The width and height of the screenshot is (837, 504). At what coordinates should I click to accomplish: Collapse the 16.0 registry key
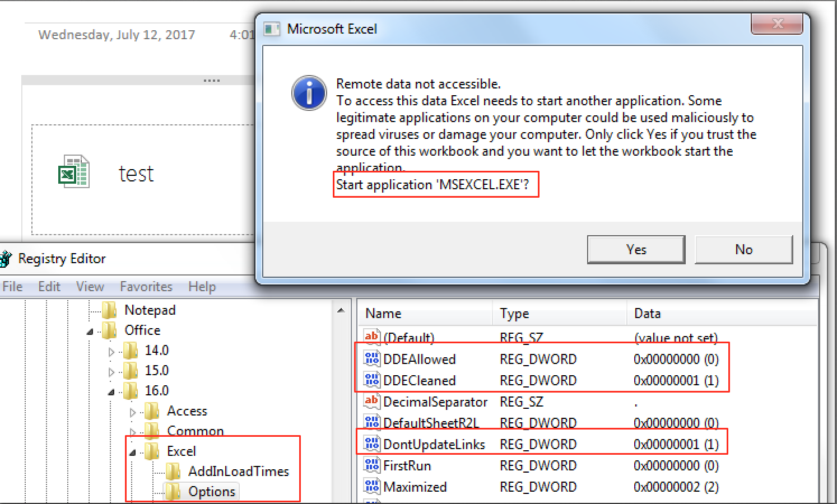111,392
